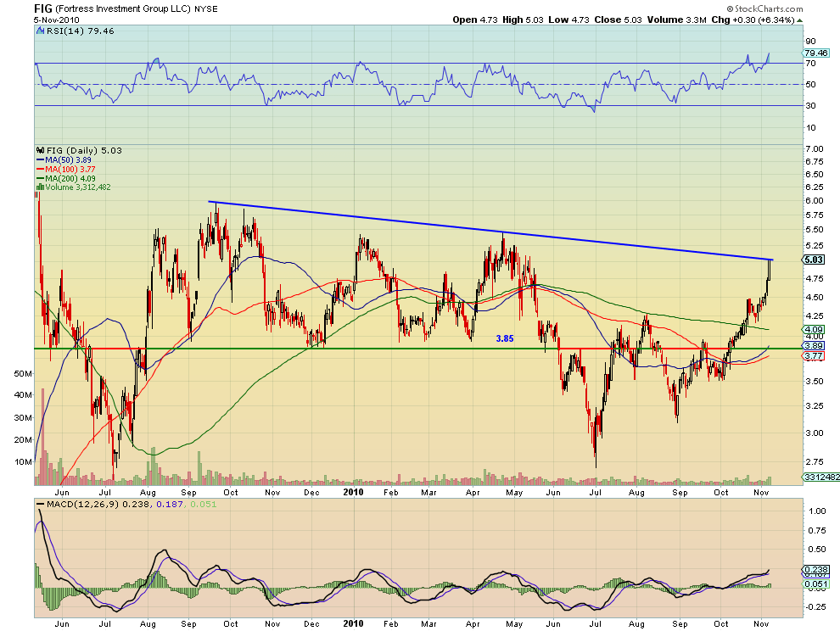Click the FIG ticker symbol title
This screenshot has width=840, height=631.
(43, 8)
